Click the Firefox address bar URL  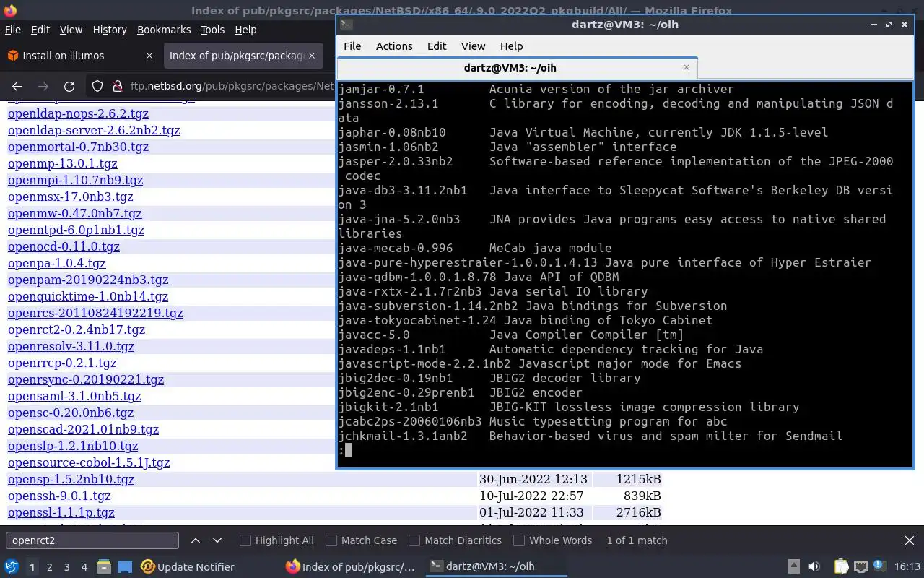click(x=231, y=86)
